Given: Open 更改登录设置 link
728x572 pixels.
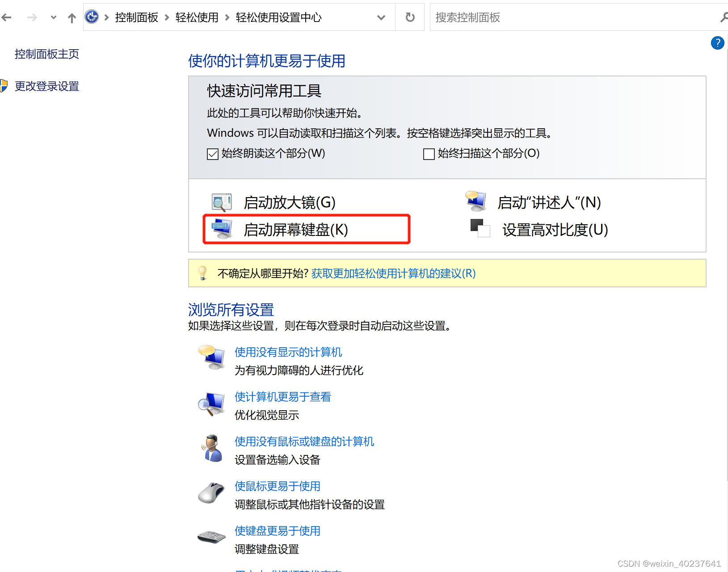Looking at the screenshot, I should pos(47,86).
